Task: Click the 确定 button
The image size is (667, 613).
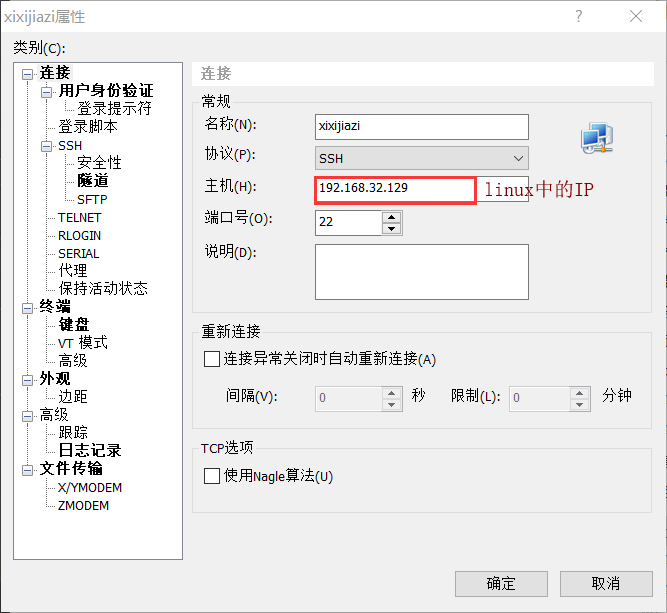Action: (501, 584)
